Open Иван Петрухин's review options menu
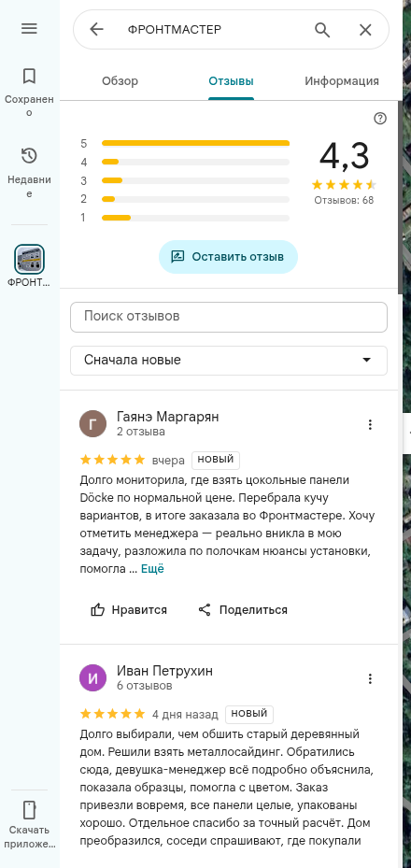 (x=370, y=678)
